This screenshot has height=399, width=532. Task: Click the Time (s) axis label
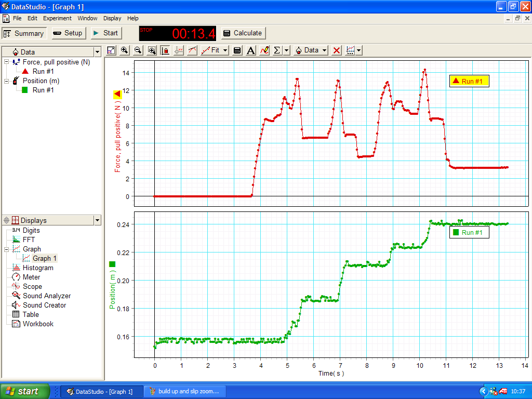pos(331,373)
